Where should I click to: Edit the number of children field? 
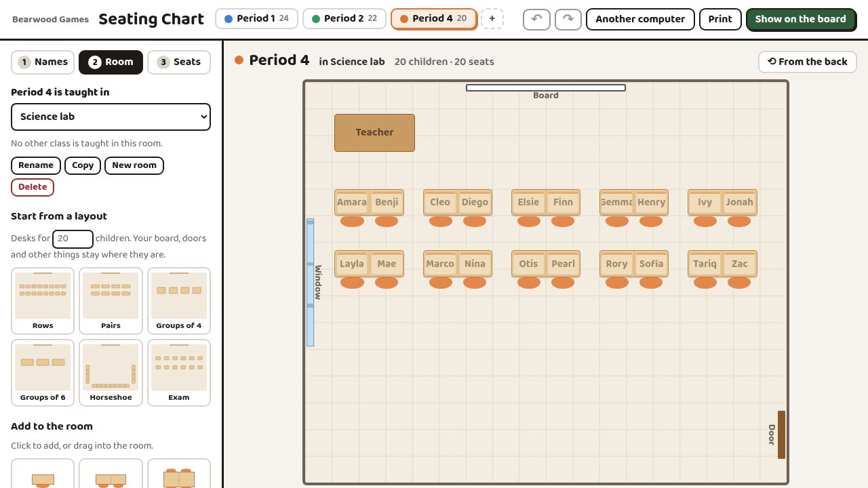coord(73,239)
